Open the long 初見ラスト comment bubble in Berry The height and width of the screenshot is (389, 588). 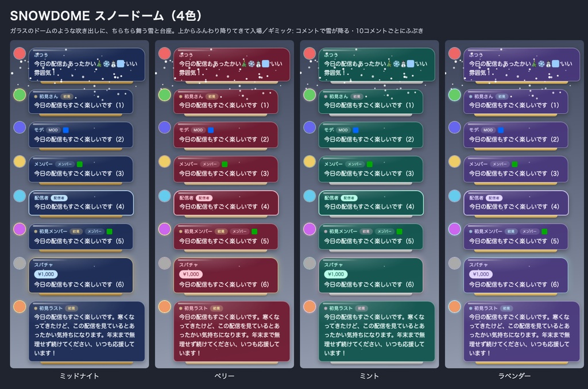coord(232,332)
